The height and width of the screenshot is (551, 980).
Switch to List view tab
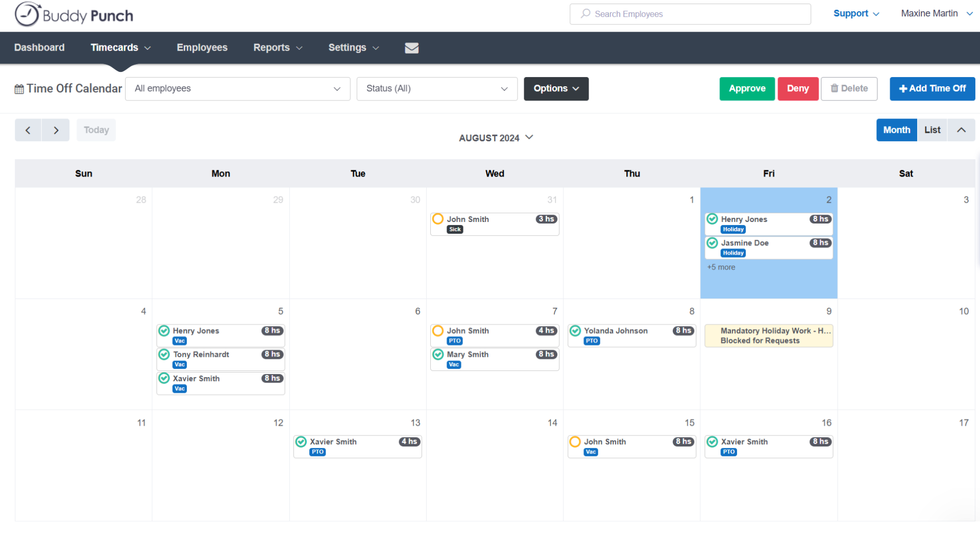(x=932, y=130)
